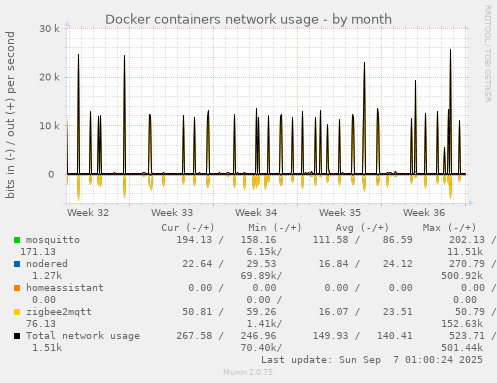
Task: Click the zigbee2mqtt Avg value 16.07
Action: (333, 312)
